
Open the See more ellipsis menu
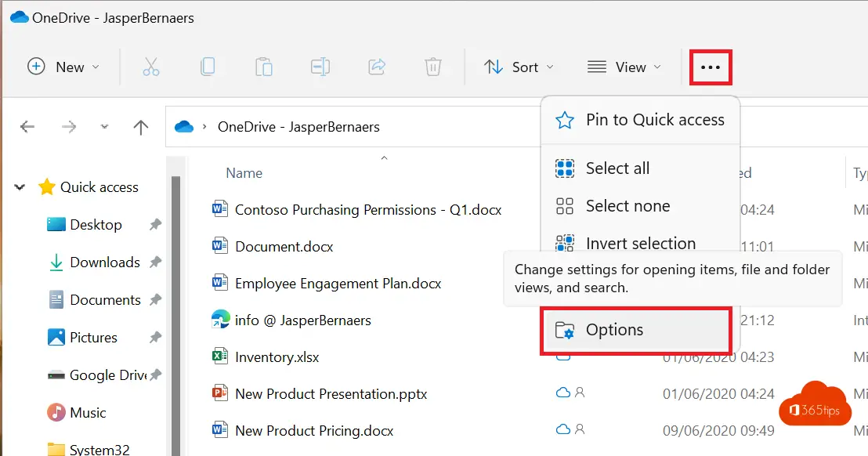click(710, 67)
